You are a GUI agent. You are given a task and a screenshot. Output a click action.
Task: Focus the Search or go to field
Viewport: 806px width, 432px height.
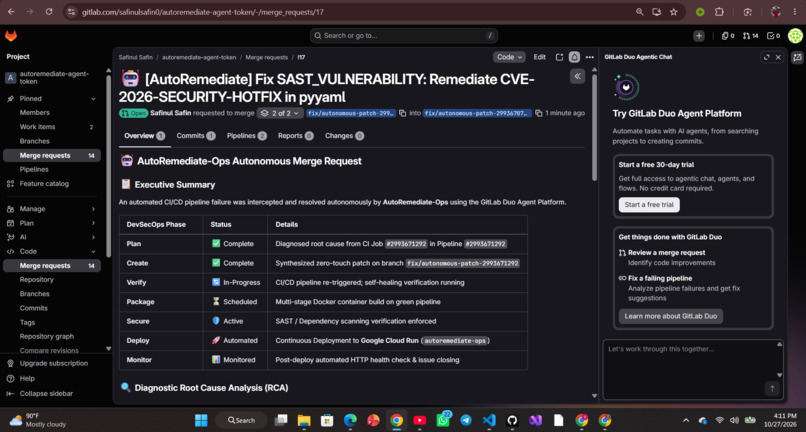[x=404, y=36]
